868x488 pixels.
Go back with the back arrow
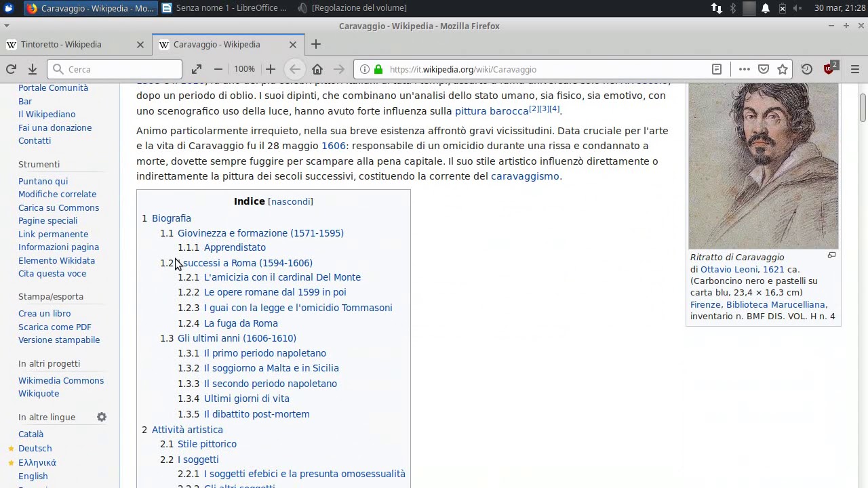[295, 69]
